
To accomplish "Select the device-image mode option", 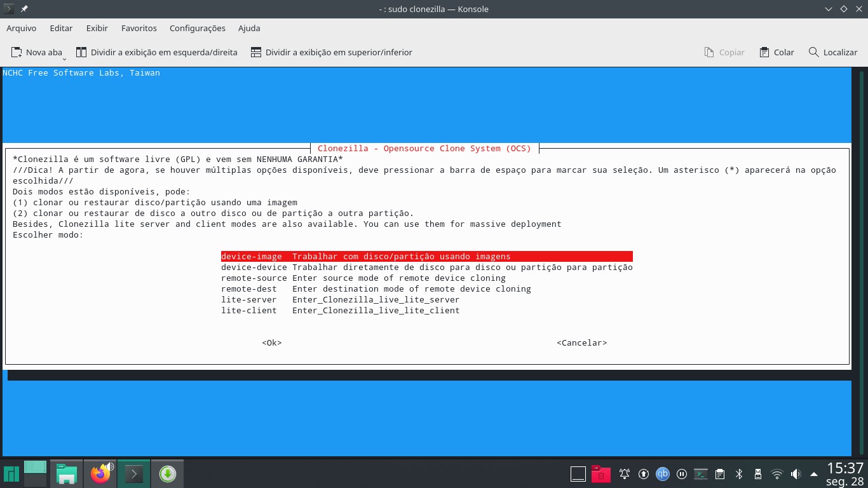I will tap(427, 256).
